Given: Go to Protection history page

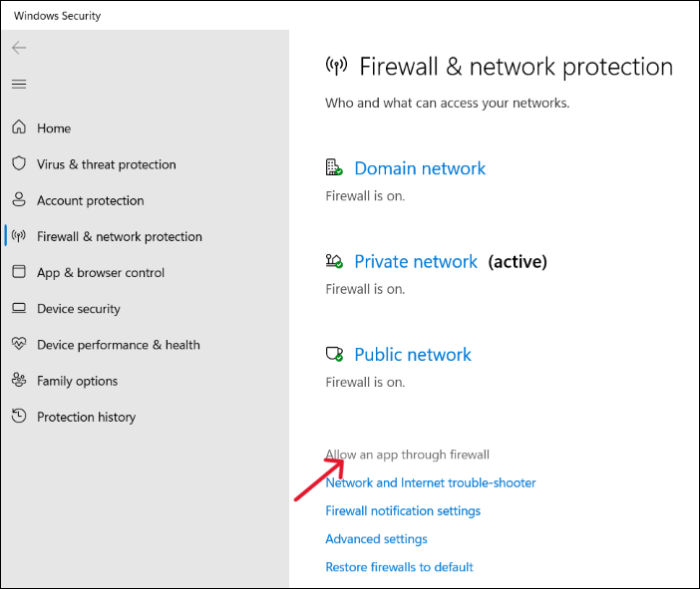Looking at the screenshot, I should pyautogui.click(x=86, y=417).
